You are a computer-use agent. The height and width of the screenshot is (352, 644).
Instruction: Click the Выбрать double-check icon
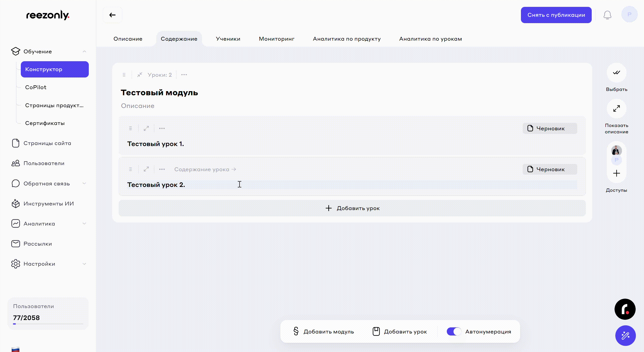[616, 73]
